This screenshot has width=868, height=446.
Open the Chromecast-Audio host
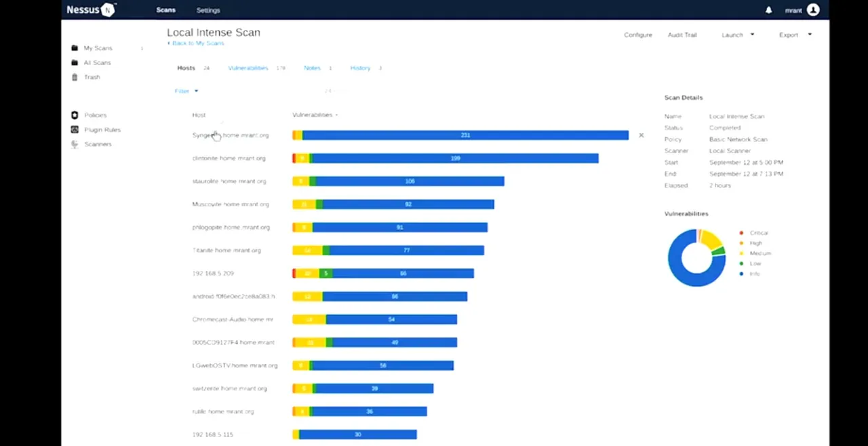click(233, 320)
